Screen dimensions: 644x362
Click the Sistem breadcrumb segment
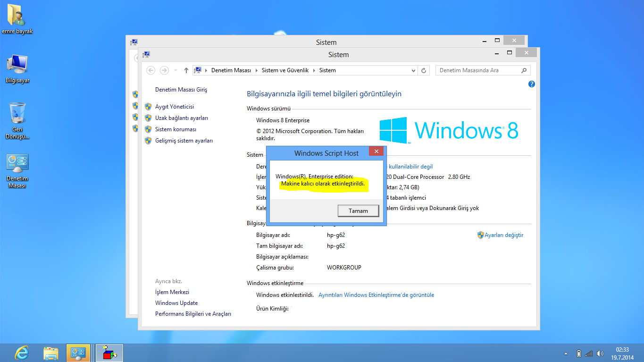tap(327, 70)
